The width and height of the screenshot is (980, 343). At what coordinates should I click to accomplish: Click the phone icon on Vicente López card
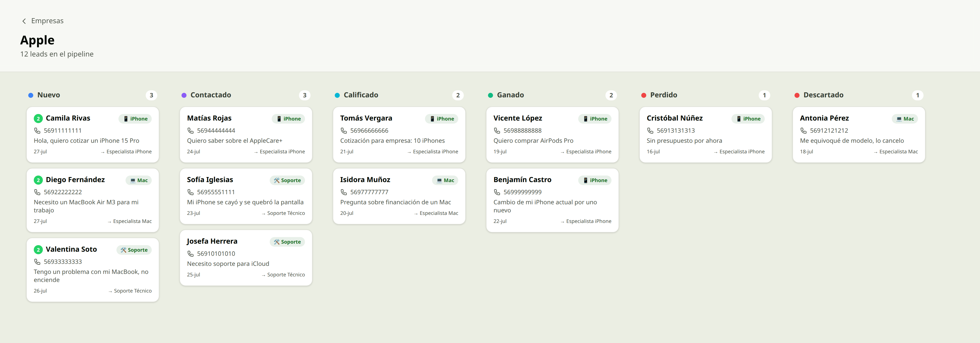(x=497, y=131)
